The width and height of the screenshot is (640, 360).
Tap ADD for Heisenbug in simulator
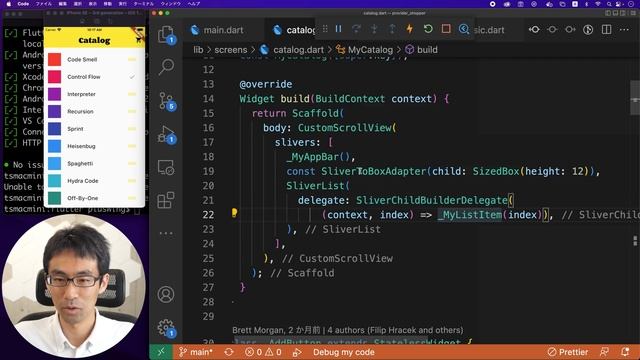pyautogui.click(x=132, y=146)
